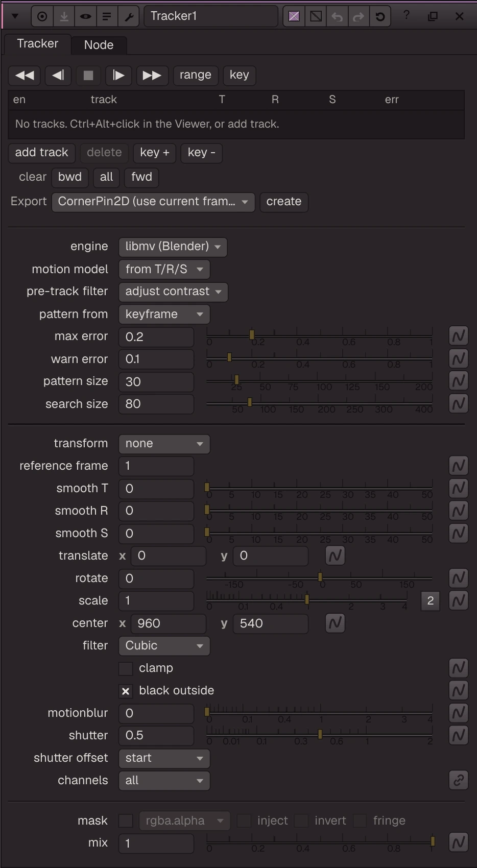Image resolution: width=477 pixels, height=868 pixels.
Task: Open animation menu for pattern size
Action: point(459,381)
